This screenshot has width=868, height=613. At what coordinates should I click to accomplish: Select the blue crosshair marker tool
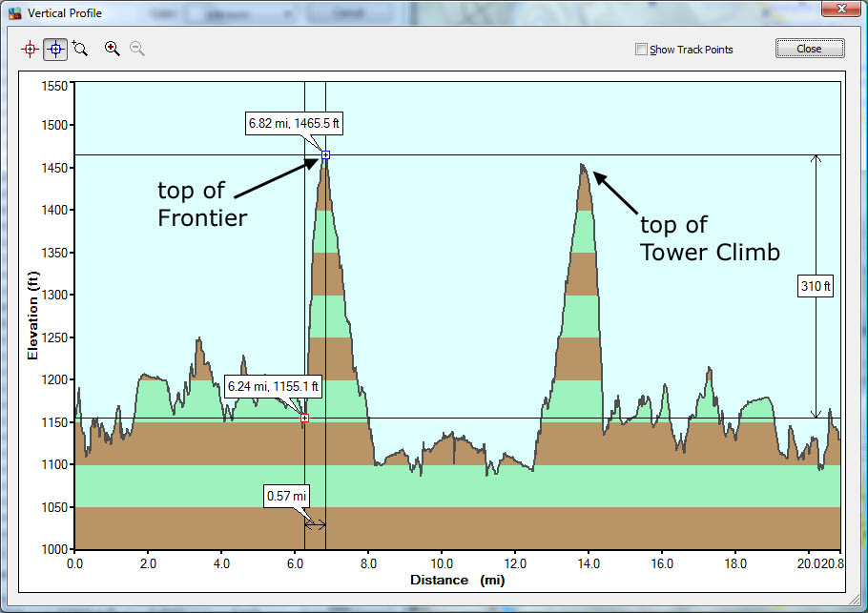[x=55, y=49]
